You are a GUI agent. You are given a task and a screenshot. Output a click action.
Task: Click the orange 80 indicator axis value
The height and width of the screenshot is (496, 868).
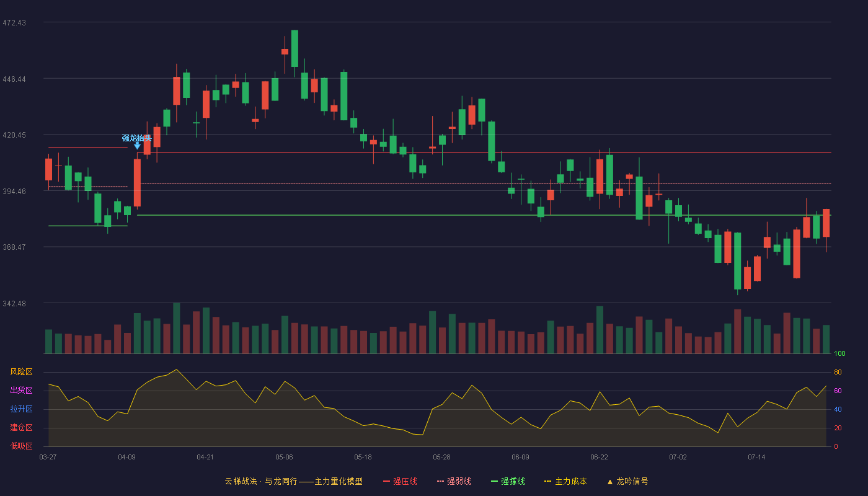tap(838, 373)
